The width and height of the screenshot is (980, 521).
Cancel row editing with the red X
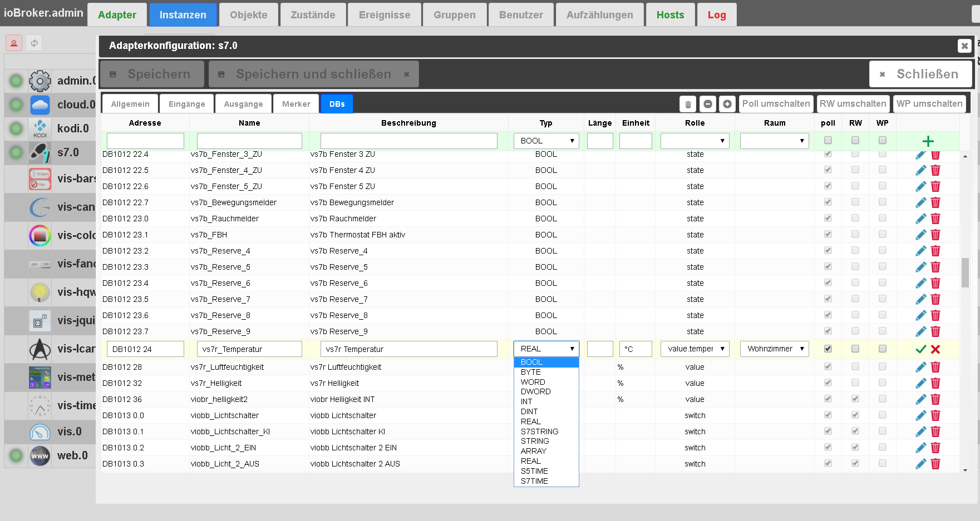tap(935, 349)
